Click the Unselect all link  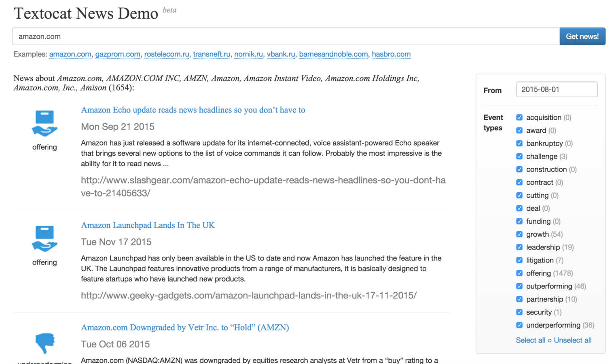point(572,340)
